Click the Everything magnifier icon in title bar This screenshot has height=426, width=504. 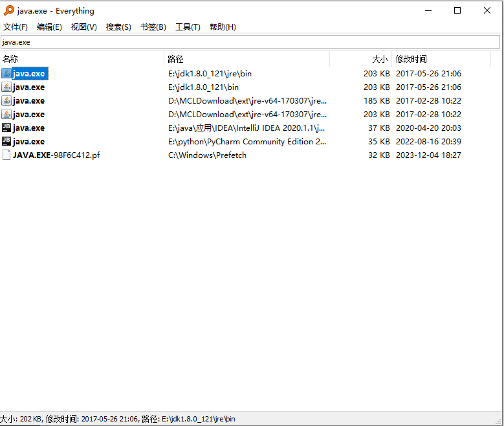pyautogui.click(x=9, y=10)
